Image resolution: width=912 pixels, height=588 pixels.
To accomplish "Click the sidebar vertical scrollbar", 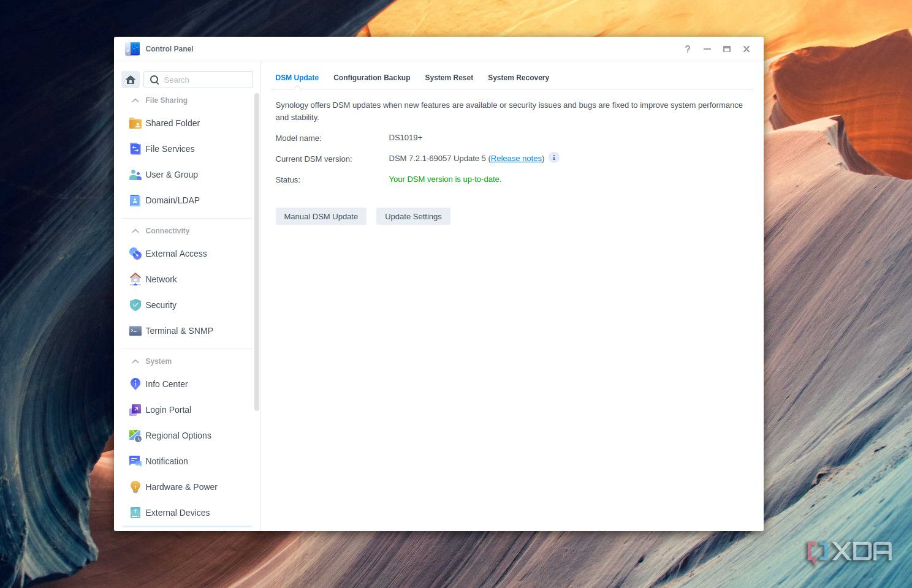I will coord(257,251).
